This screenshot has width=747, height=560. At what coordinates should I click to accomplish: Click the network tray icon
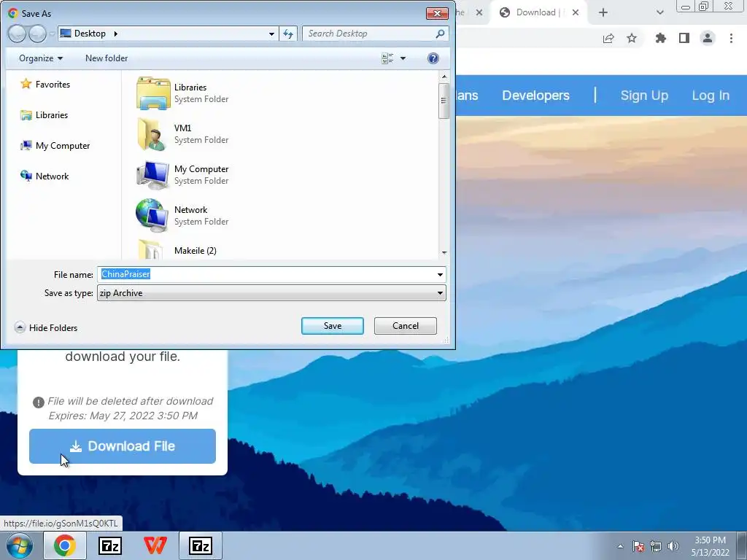point(656,546)
